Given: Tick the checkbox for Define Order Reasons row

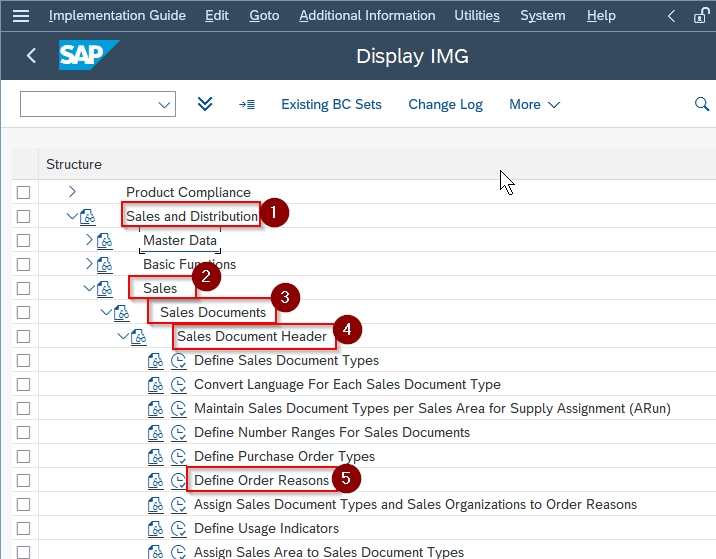Looking at the screenshot, I should (x=23, y=480).
